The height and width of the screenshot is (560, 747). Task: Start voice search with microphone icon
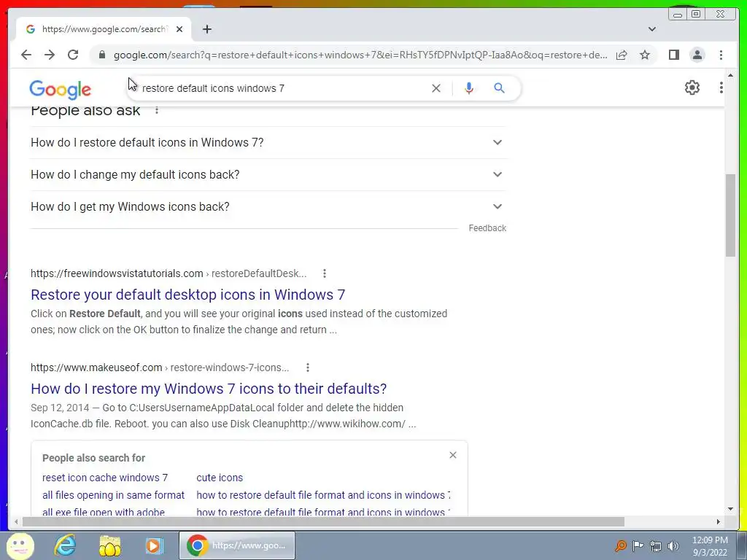(469, 88)
